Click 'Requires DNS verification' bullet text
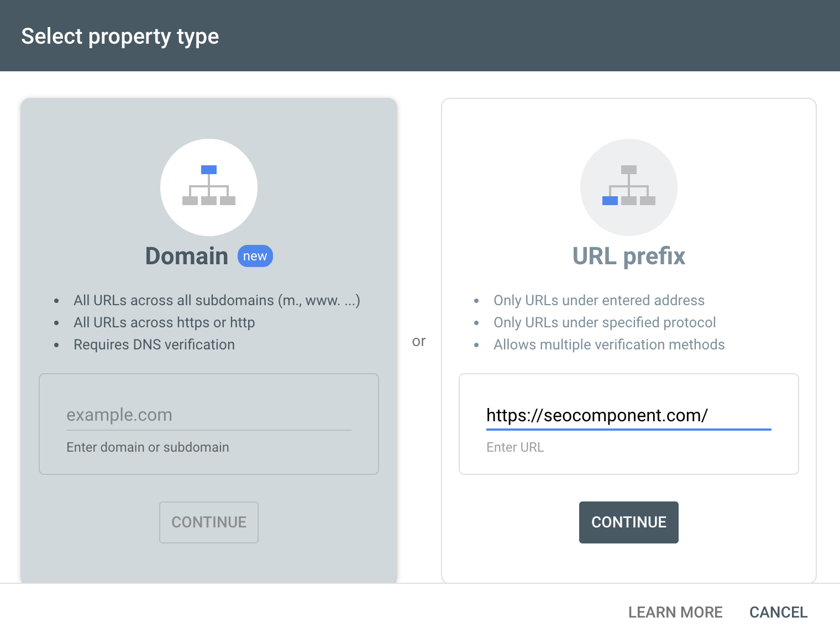Screen dimensions: 840x638 (x=154, y=344)
